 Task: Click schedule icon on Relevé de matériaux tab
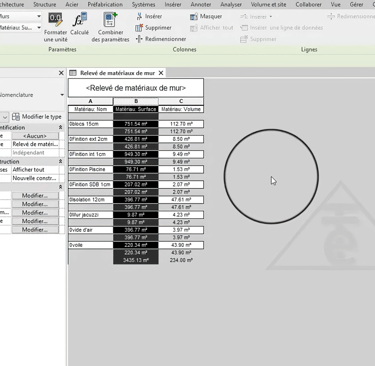[x=73, y=73]
